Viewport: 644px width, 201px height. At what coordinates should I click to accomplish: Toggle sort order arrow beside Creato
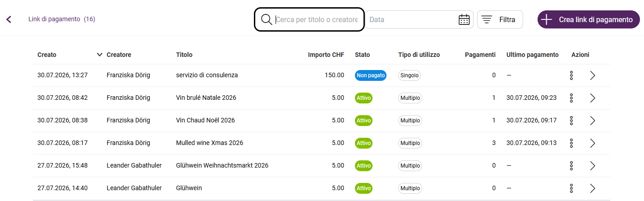(x=100, y=55)
